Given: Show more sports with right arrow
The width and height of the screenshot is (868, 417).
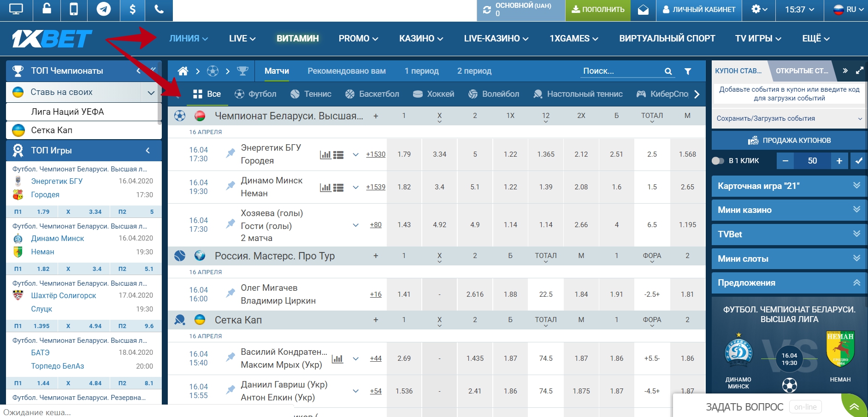Looking at the screenshot, I should point(697,94).
